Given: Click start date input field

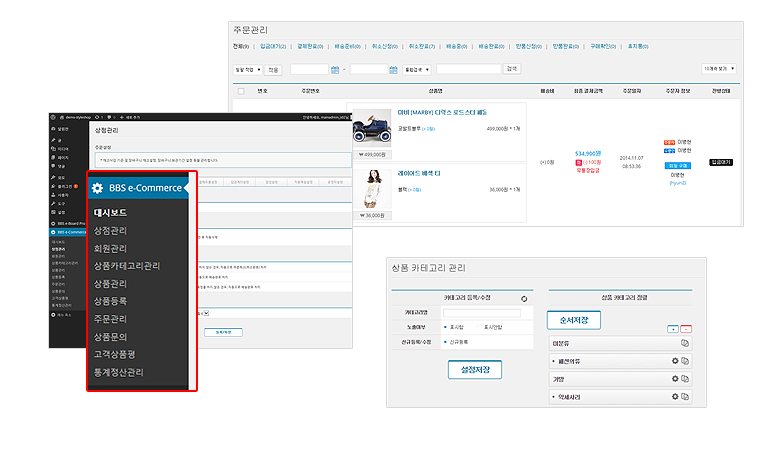Looking at the screenshot, I should coord(309,70).
